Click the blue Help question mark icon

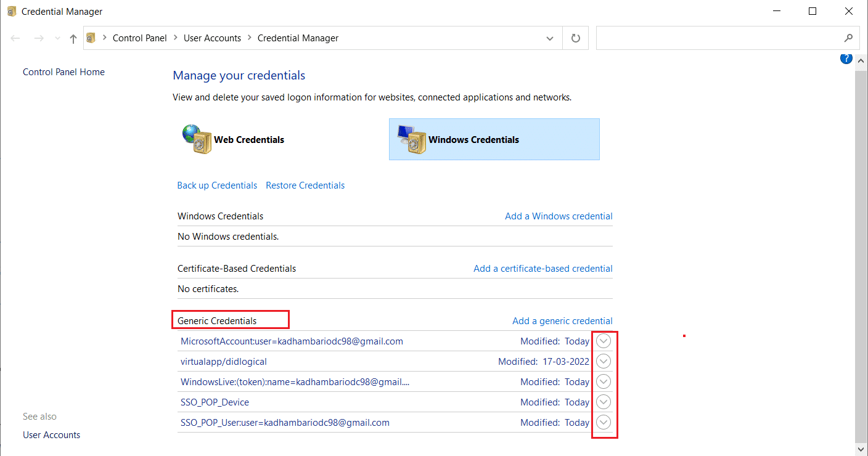[846, 59]
